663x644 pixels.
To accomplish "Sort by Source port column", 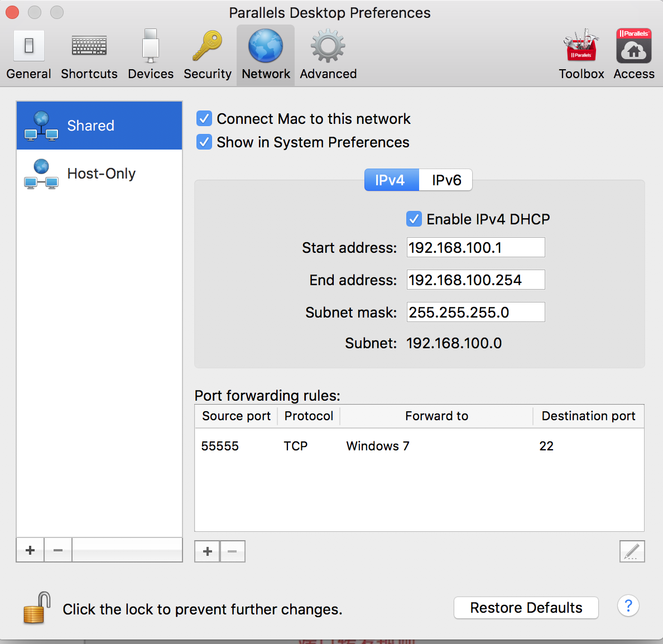I will click(x=236, y=416).
